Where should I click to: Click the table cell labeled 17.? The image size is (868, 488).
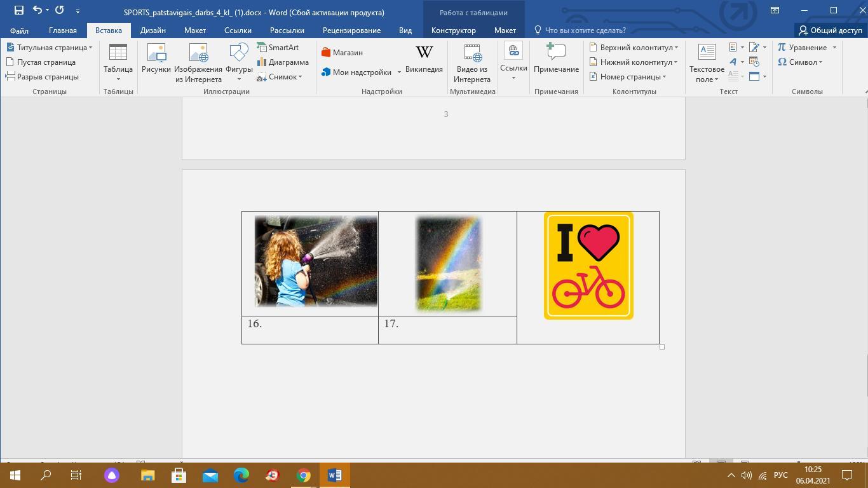coord(447,330)
